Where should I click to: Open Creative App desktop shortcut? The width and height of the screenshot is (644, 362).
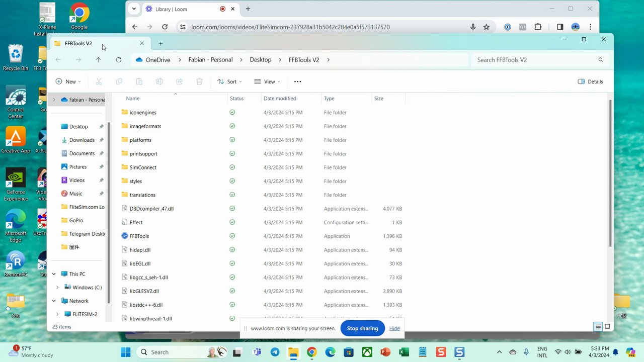16,140
